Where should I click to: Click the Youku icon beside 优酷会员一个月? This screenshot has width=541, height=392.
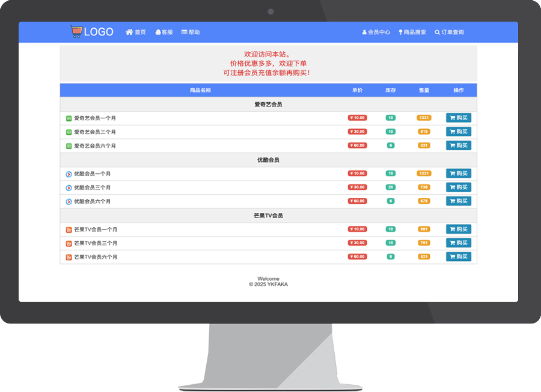coord(69,174)
